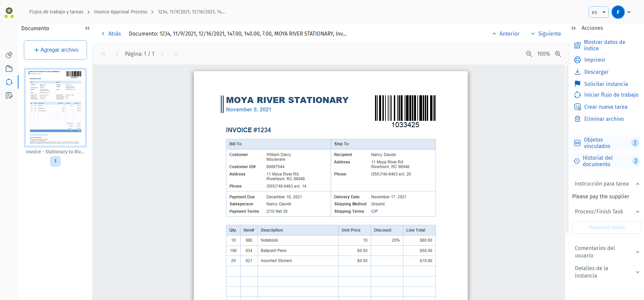The height and width of the screenshot is (300, 644).
Task: Collapse the Acciones panel with double chevron
Action: pyautogui.click(x=573, y=28)
